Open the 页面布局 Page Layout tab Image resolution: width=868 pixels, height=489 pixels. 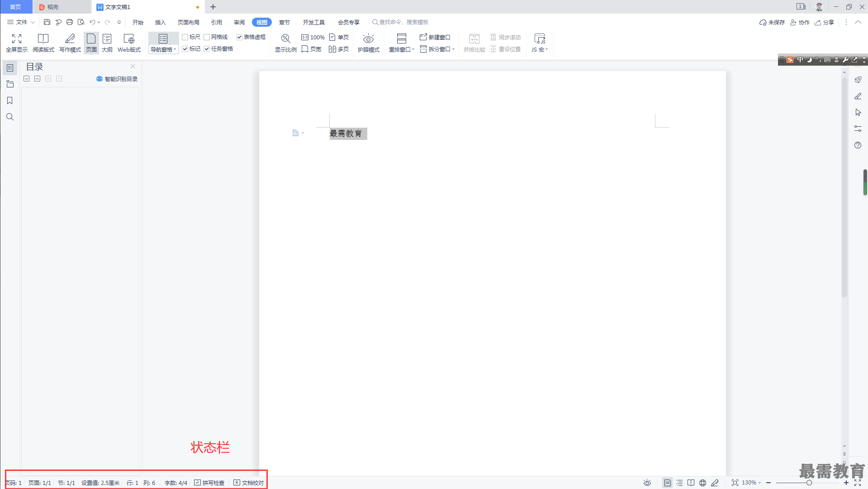click(x=189, y=22)
